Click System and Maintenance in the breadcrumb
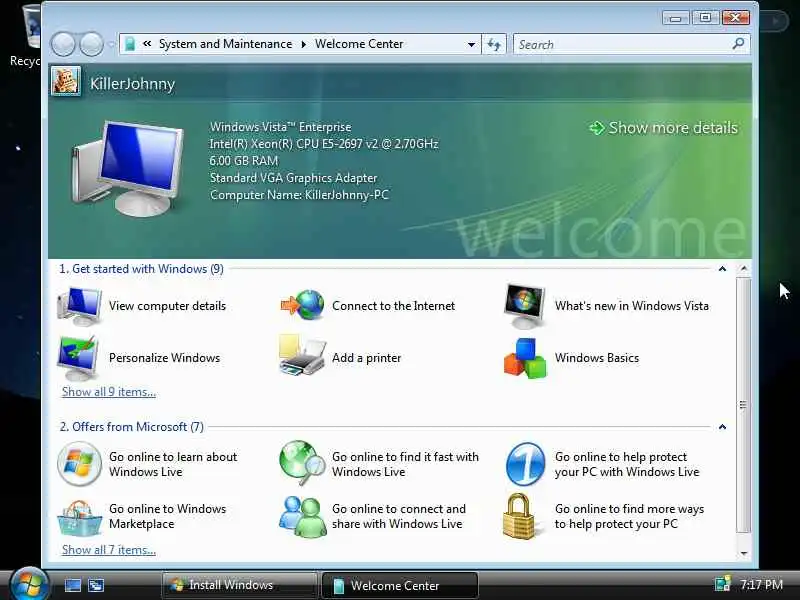800x600 pixels. tap(226, 44)
